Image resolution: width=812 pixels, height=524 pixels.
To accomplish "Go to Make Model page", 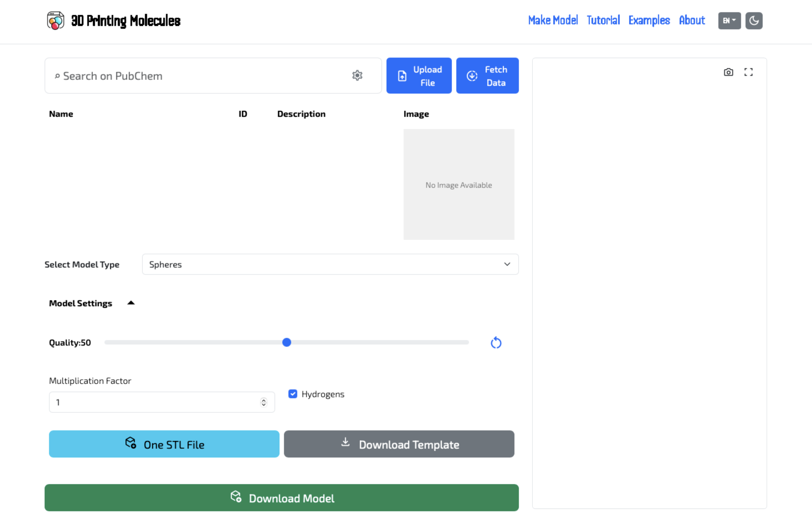I will pos(553,20).
